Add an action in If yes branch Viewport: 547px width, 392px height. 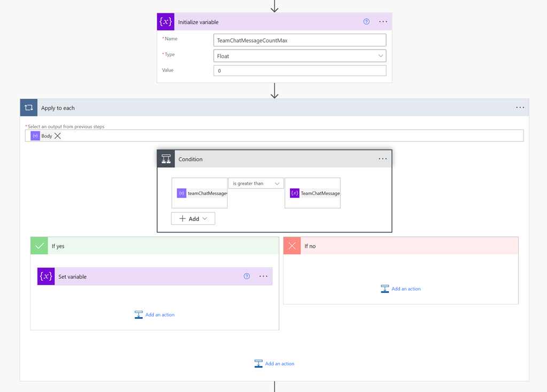pos(155,315)
